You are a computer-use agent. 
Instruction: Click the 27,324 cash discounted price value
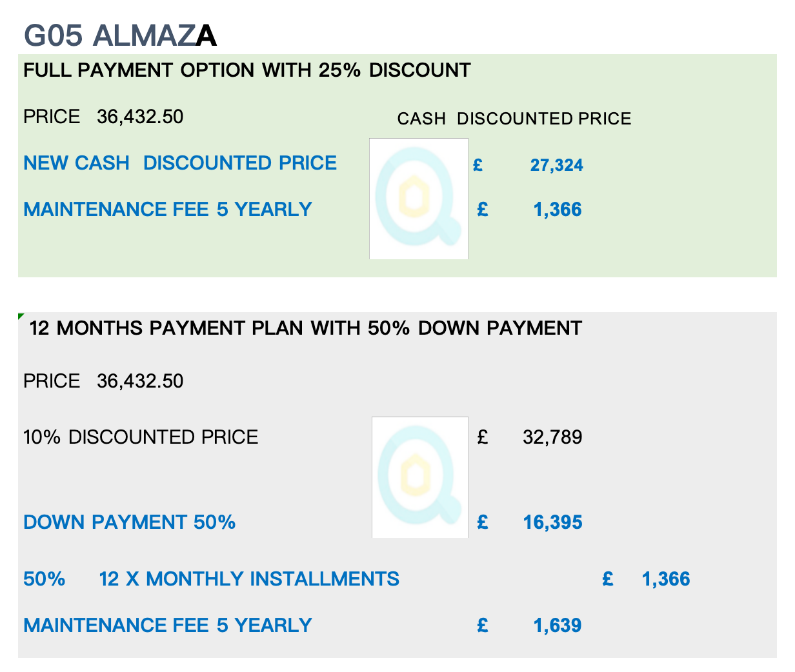pyautogui.click(x=556, y=165)
